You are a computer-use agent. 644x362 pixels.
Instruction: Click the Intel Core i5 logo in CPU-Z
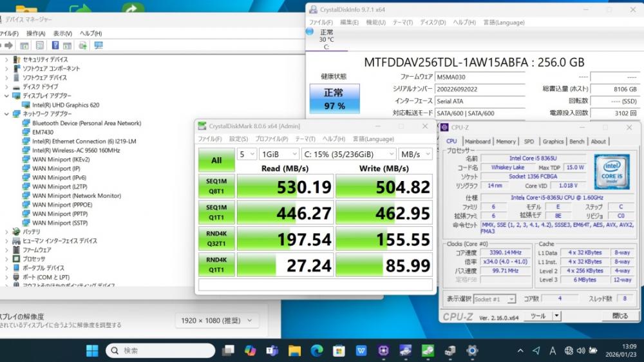click(x=612, y=172)
